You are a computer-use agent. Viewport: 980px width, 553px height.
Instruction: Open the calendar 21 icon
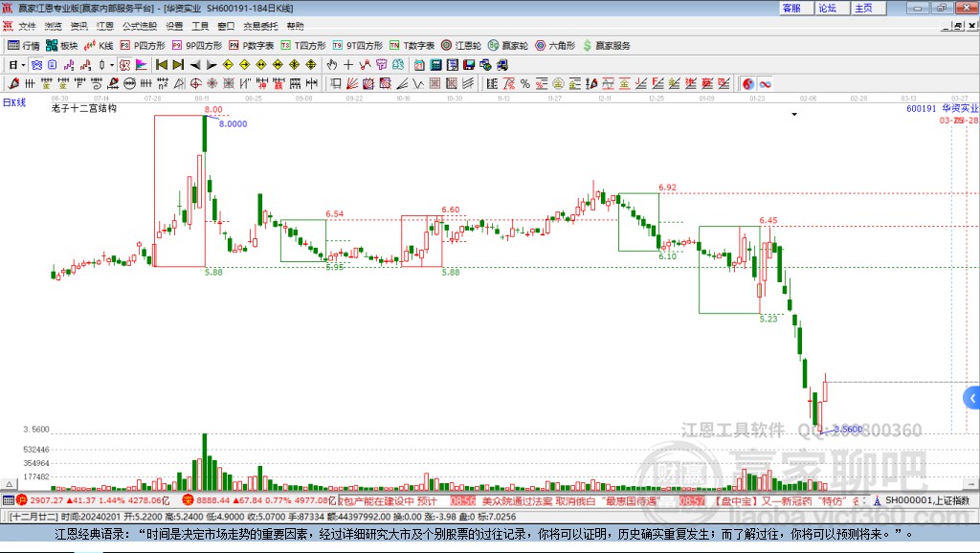[419, 65]
